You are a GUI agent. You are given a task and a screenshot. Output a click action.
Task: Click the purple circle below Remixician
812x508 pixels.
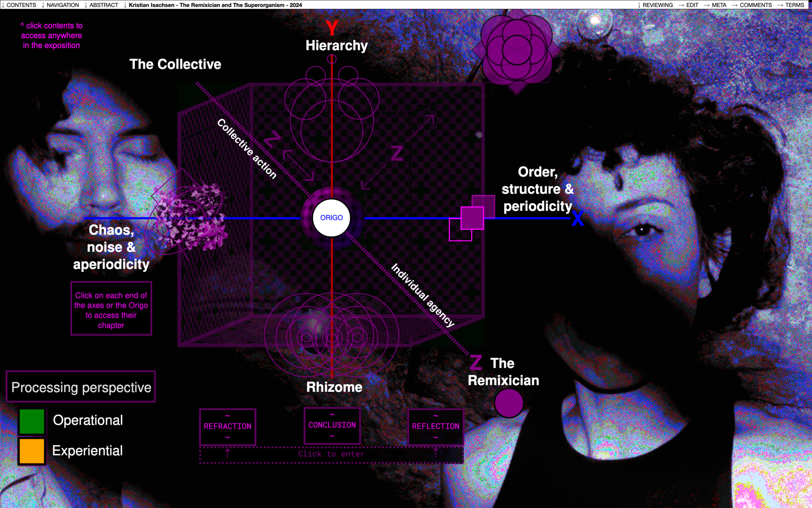pos(509,403)
